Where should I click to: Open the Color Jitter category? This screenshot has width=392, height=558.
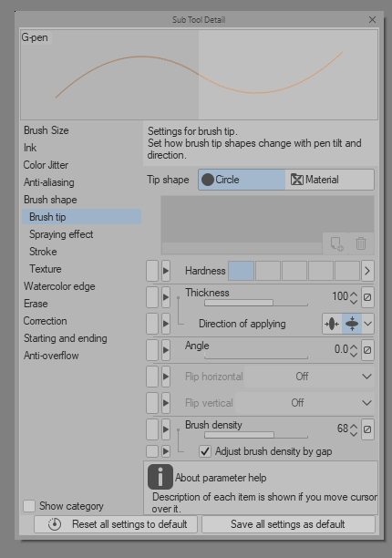tap(46, 165)
